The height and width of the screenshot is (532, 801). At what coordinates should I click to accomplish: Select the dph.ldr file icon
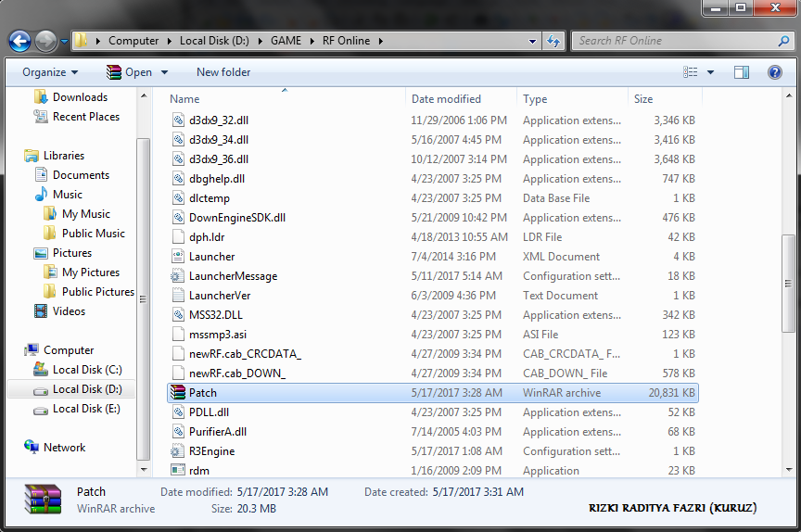click(178, 237)
